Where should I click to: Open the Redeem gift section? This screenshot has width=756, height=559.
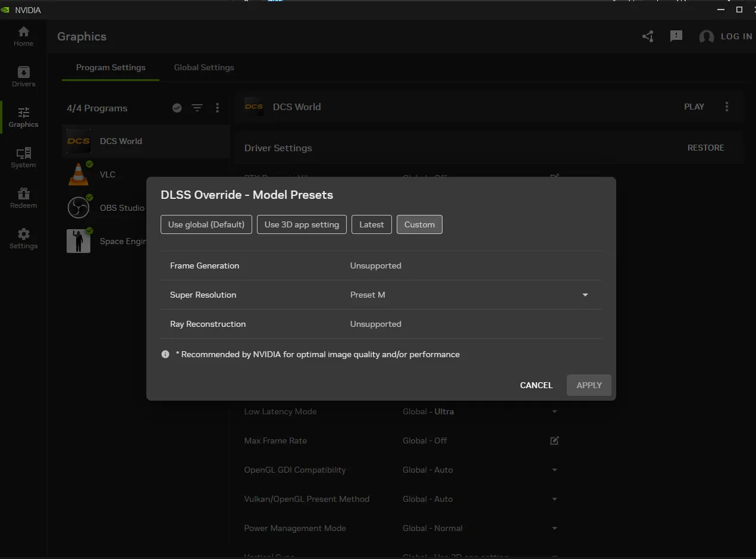point(23,198)
